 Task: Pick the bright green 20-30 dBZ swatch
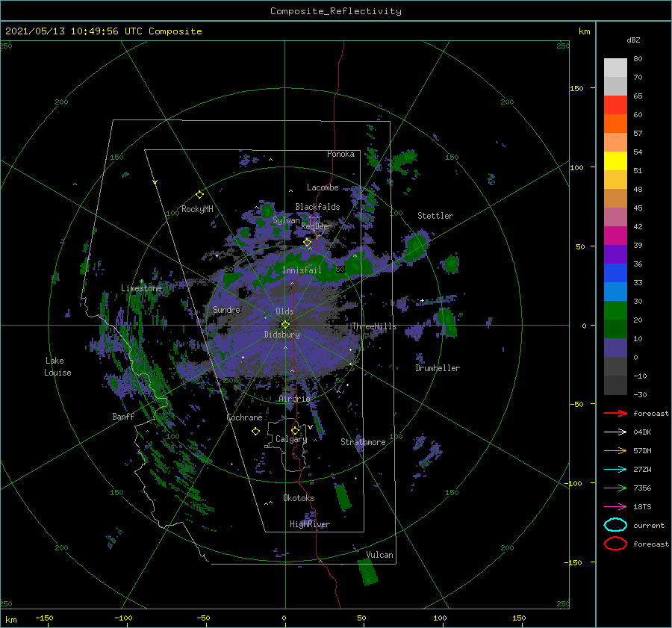(x=615, y=311)
